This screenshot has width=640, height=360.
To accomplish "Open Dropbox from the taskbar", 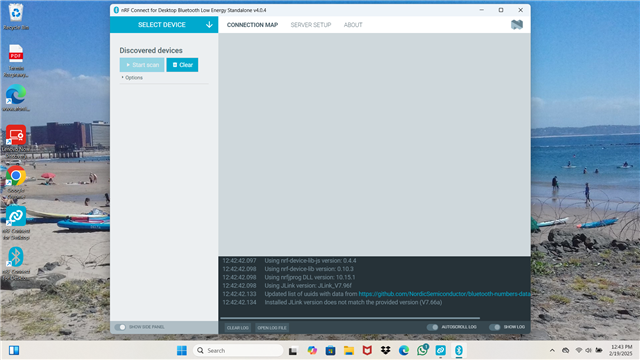I will point(386,350).
